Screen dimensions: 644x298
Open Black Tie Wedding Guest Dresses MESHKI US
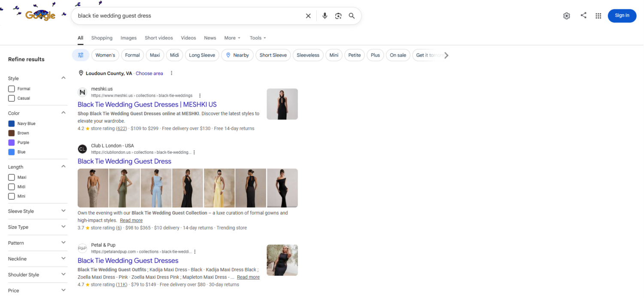(147, 104)
